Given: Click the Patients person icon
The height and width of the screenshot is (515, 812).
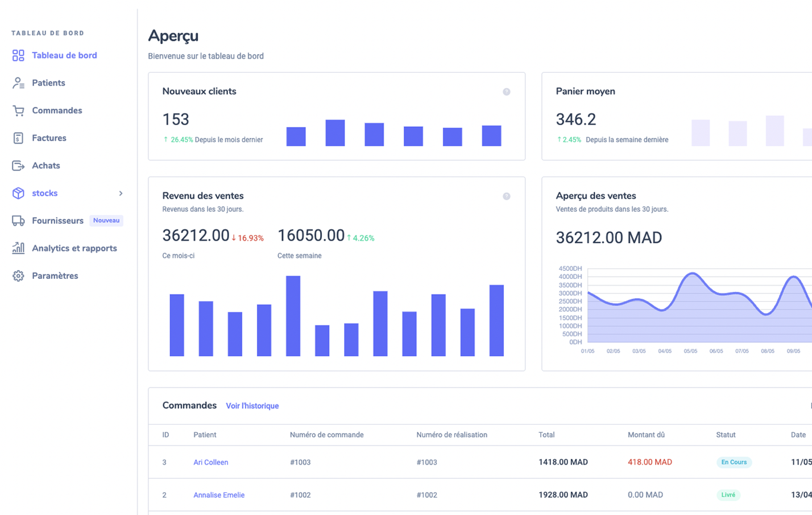Looking at the screenshot, I should click(x=18, y=83).
